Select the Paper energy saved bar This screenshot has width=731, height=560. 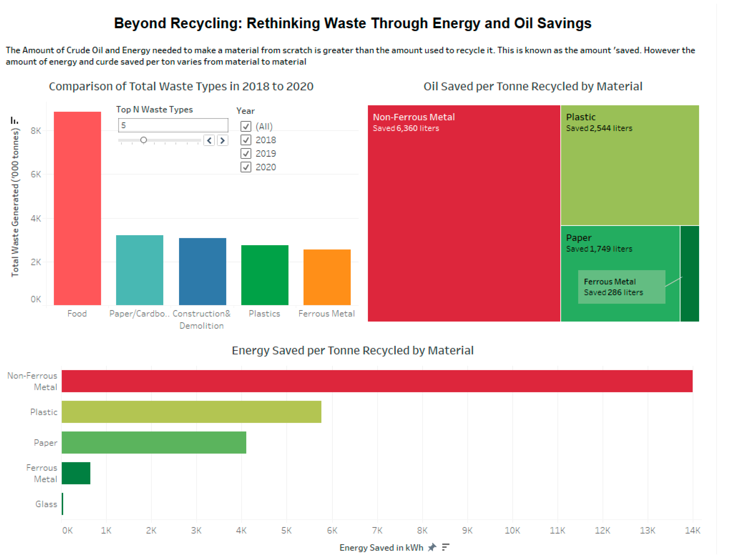coord(154,443)
